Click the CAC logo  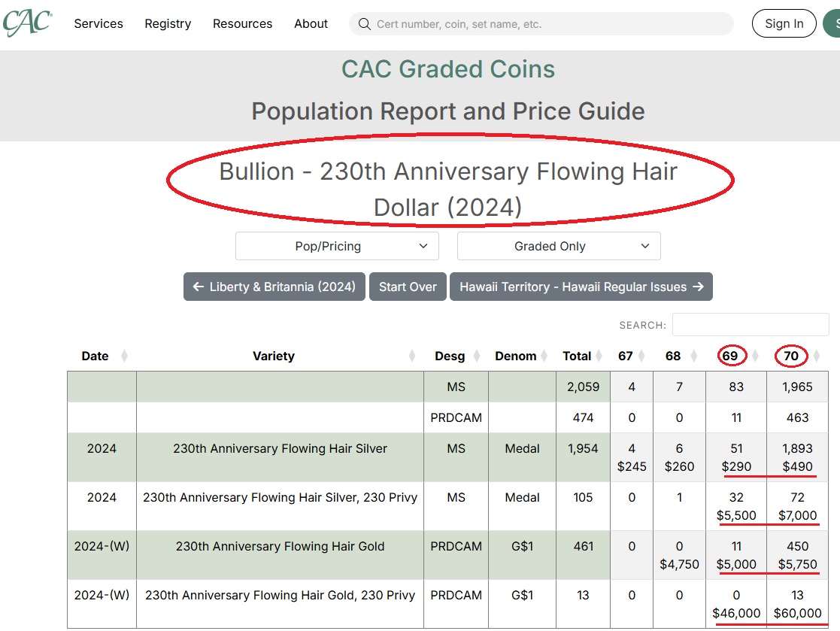(26, 23)
